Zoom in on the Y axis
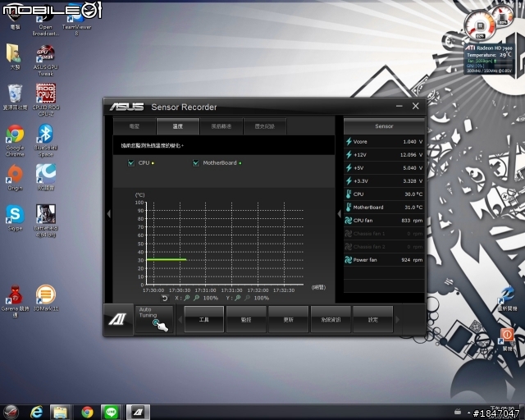 (237, 298)
